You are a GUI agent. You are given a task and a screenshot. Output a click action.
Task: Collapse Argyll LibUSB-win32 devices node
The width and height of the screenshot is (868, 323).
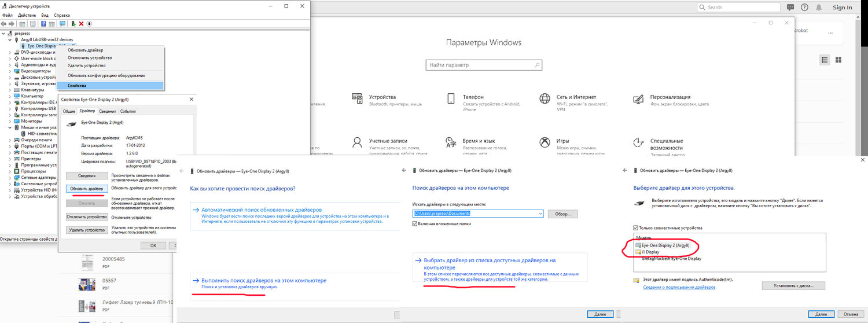tap(10, 39)
